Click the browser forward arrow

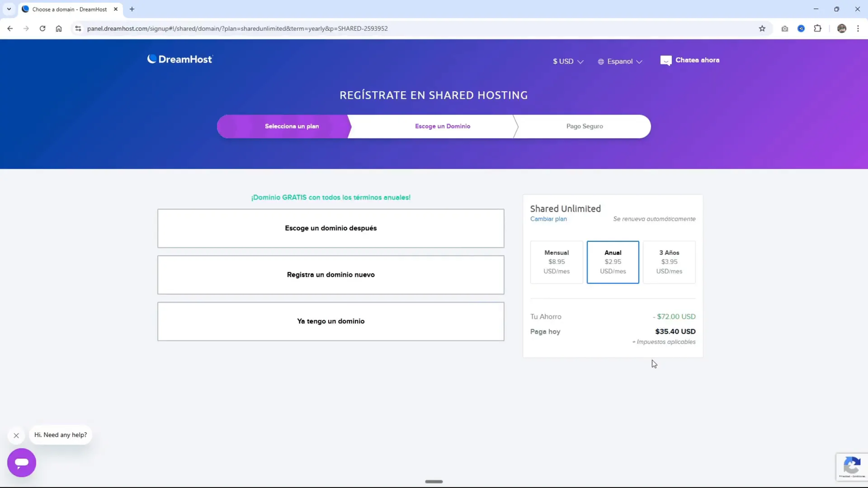click(x=26, y=28)
